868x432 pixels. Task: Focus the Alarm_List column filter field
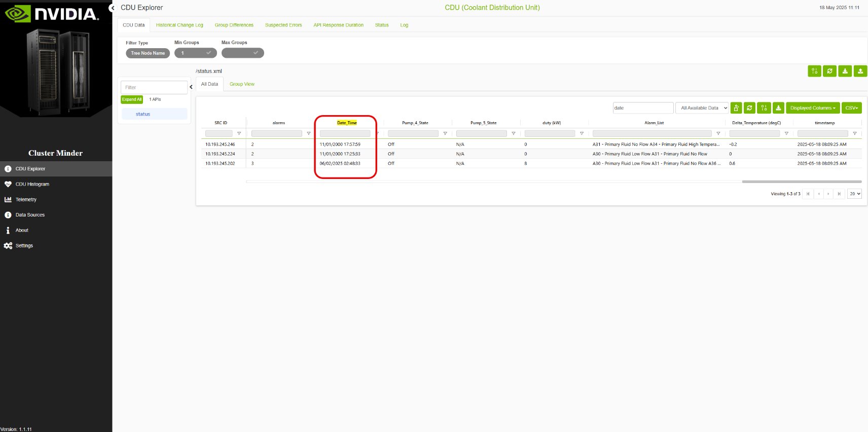point(653,133)
